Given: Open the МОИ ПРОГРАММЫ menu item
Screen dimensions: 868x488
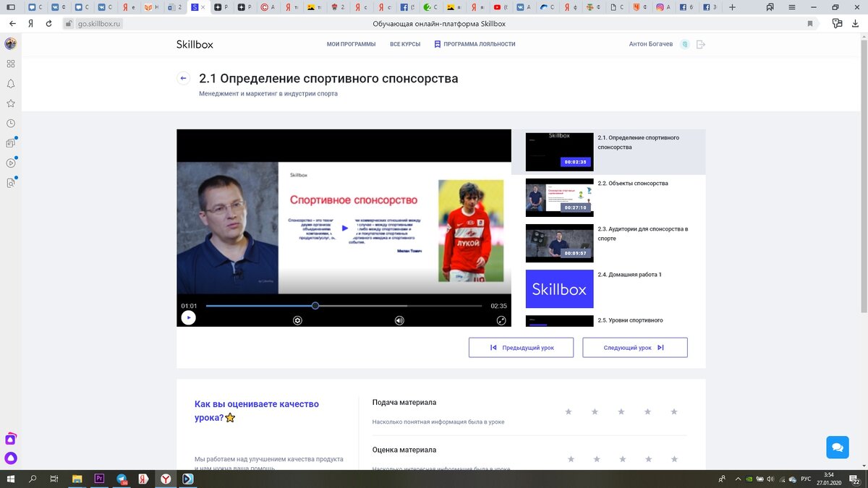Looking at the screenshot, I should 351,44.
